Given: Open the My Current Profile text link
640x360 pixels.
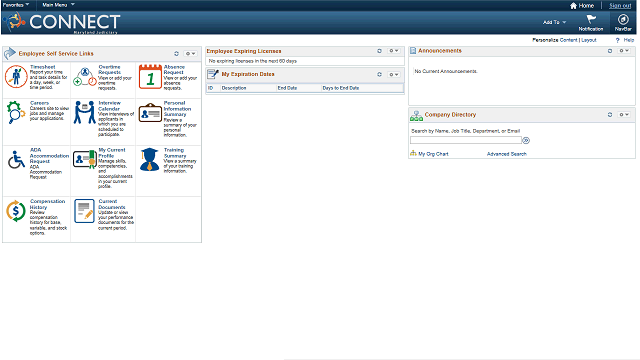Looking at the screenshot, I should coord(112,153).
